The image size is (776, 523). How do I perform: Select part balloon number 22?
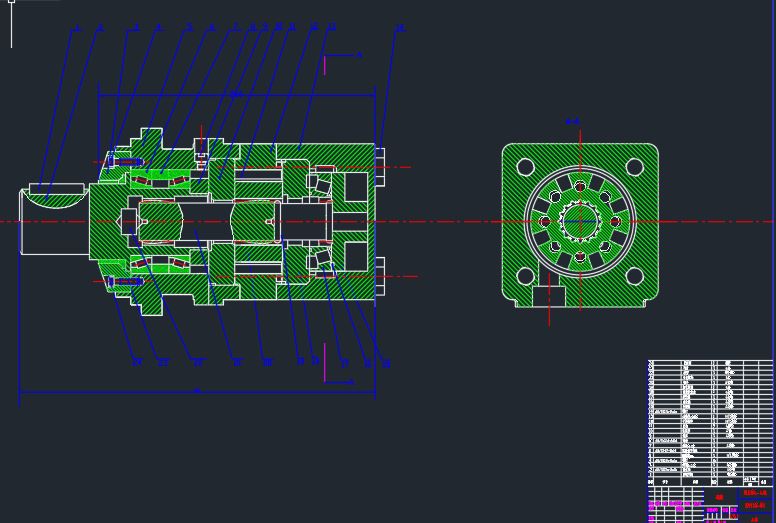[x=198, y=363]
